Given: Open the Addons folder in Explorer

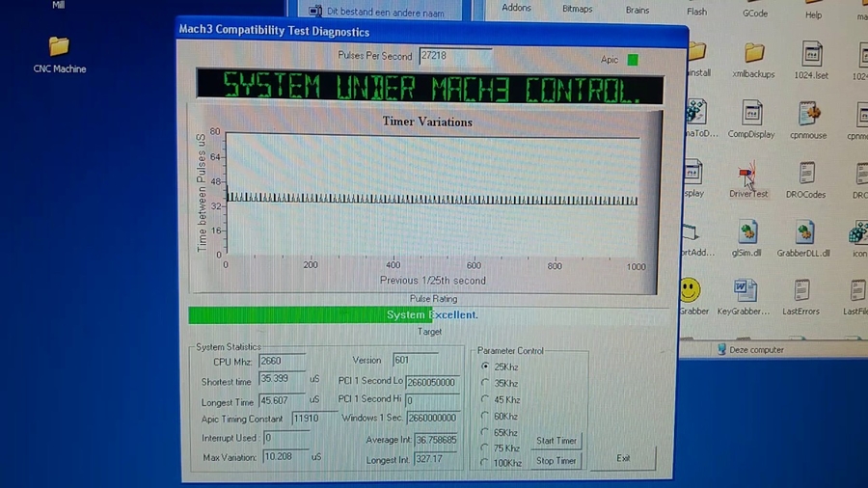Looking at the screenshot, I should 516,8.
